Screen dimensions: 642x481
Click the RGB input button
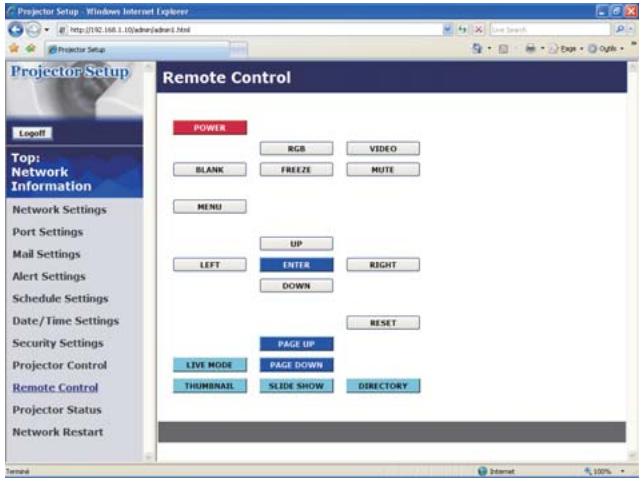coord(296,149)
